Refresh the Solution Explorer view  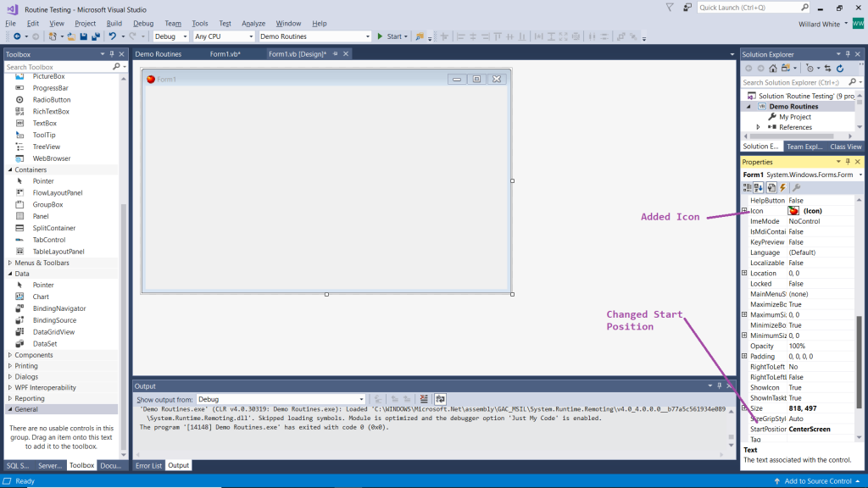(x=840, y=68)
